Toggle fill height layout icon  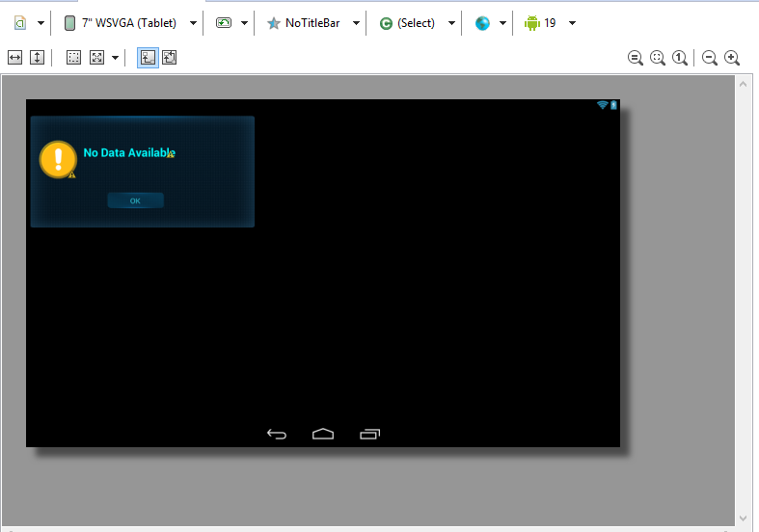38,58
